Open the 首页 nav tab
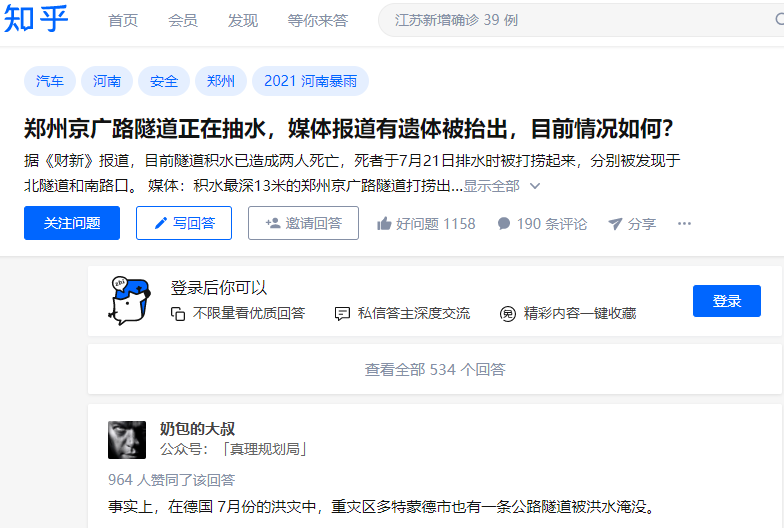 point(122,20)
